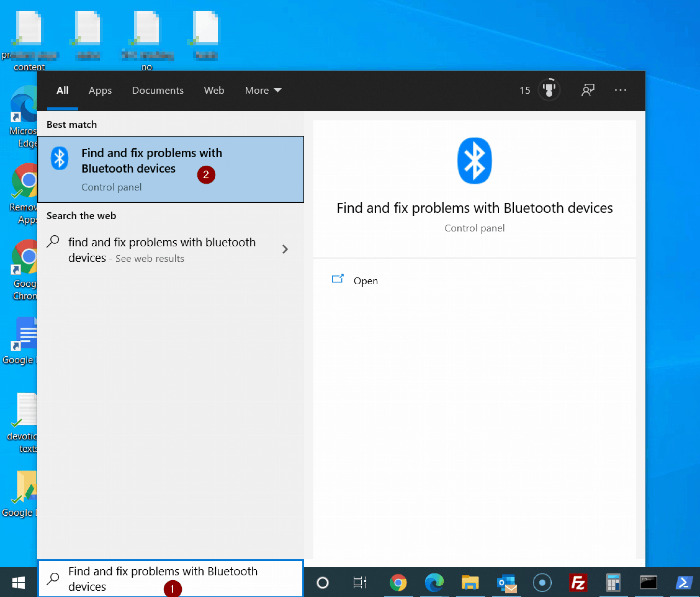Viewport: 700px width, 597px height.
Task: Switch to the Apps tab
Action: (x=100, y=90)
